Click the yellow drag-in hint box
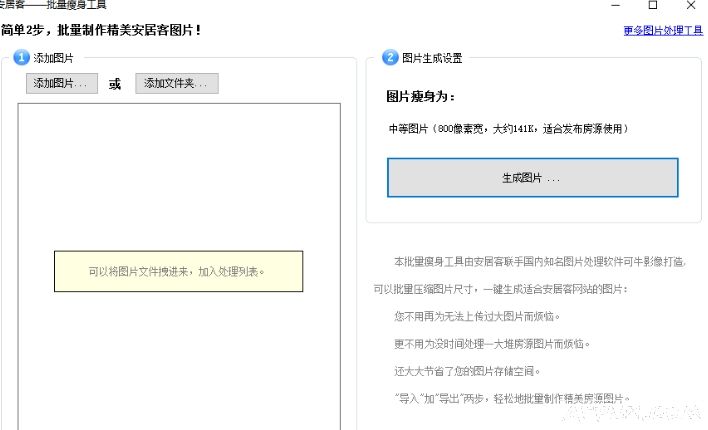Screen dimensions: 708x430 178,271
